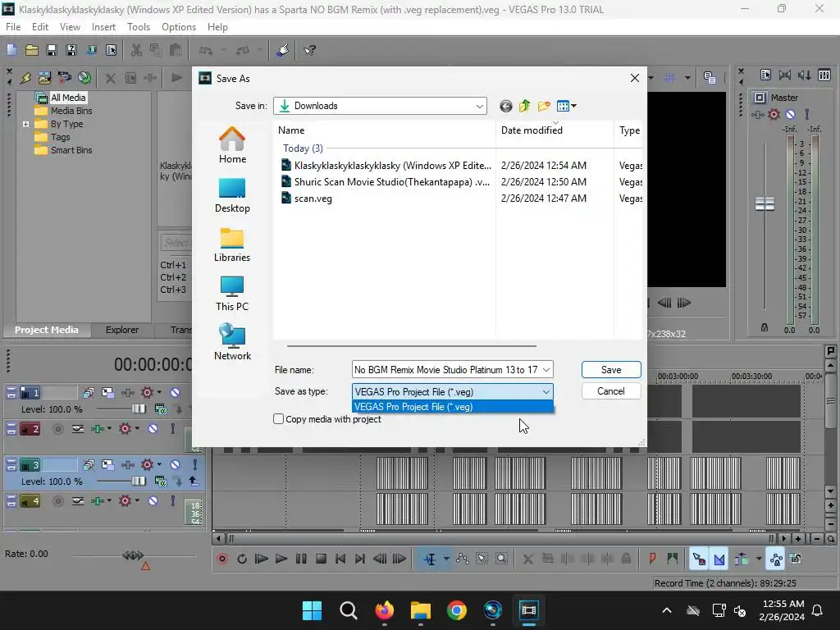Switch to the Explorer tab
Viewport: 840px width, 630px height.
coord(122,330)
